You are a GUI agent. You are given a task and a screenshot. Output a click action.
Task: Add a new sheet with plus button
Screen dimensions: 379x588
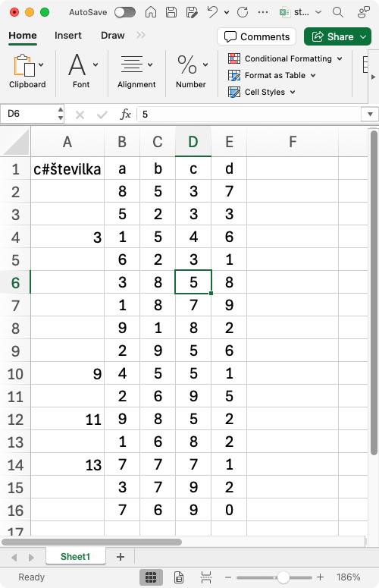(x=121, y=557)
